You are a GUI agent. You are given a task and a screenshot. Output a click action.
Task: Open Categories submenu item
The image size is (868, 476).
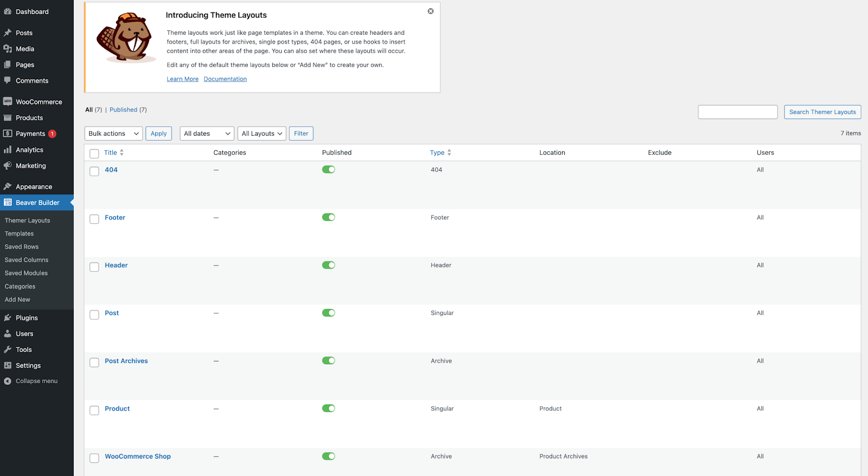pyautogui.click(x=20, y=286)
